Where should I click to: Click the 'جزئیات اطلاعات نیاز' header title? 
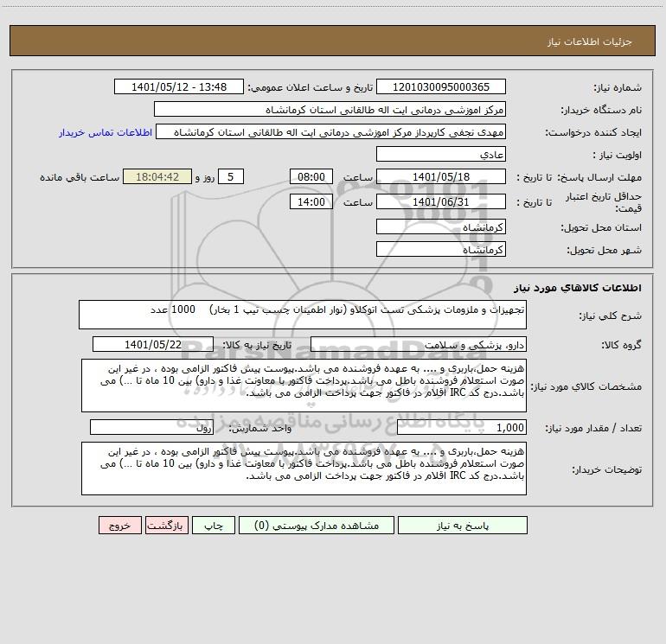tap(589, 41)
